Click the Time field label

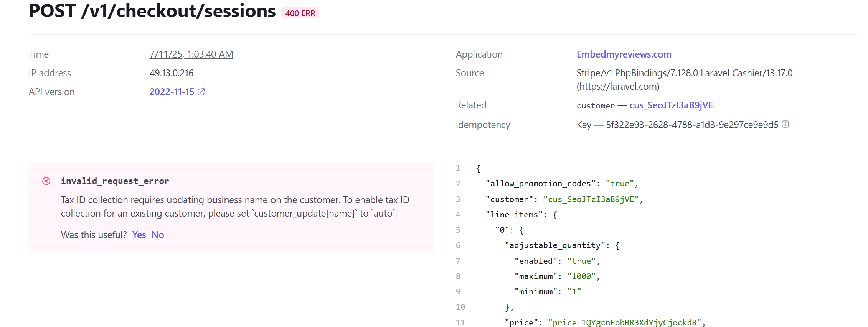click(x=39, y=54)
